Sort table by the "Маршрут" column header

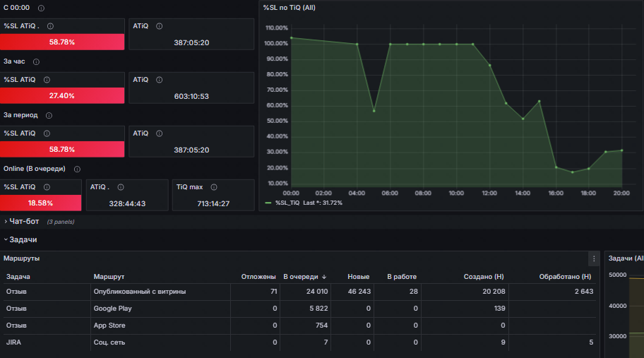click(109, 277)
